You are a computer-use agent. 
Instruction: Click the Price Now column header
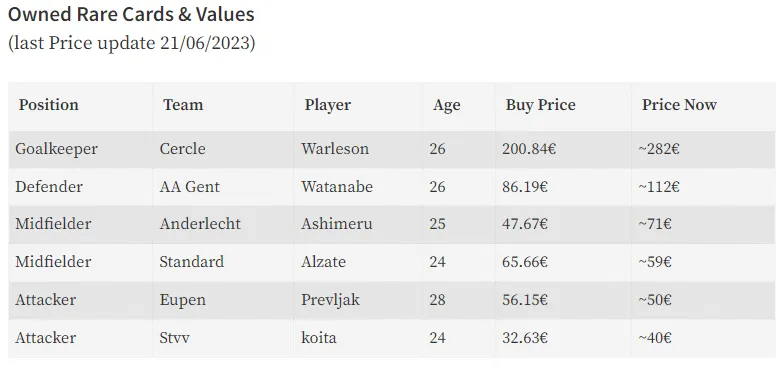[680, 105]
